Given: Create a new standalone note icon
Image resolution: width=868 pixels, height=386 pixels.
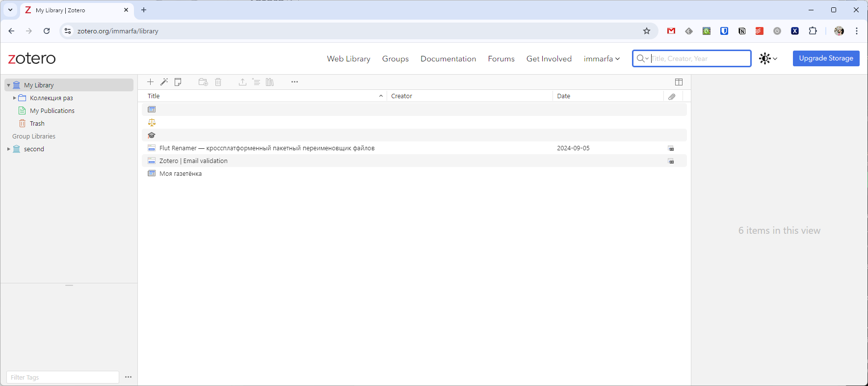Looking at the screenshot, I should click(178, 82).
